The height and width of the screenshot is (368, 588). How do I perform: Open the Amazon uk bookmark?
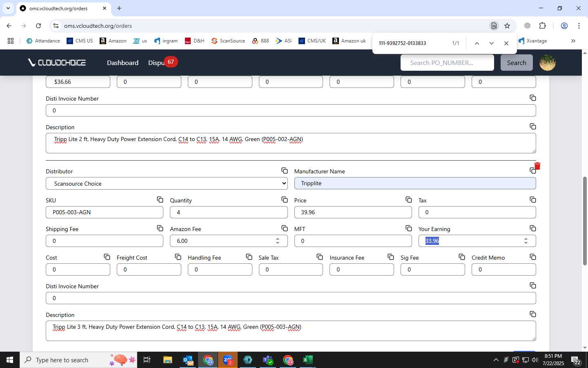[x=349, y=41]
